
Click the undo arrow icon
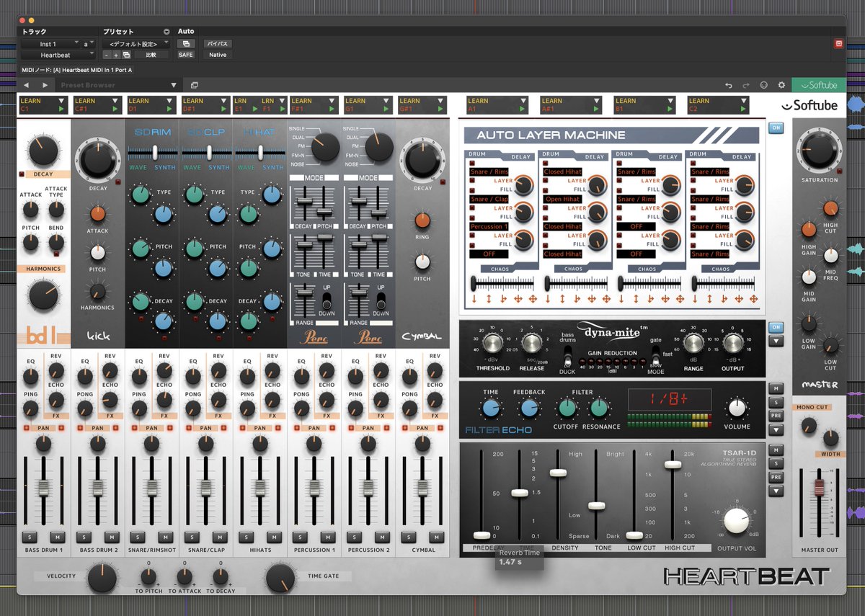point(729,85)
